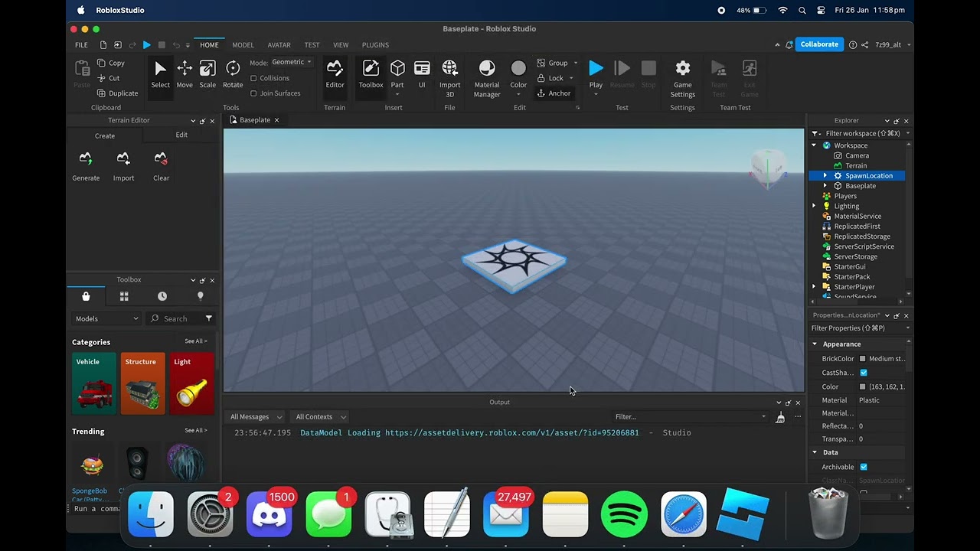
Task: Open the Models category dropdown
Action: [x=106, y=318]
